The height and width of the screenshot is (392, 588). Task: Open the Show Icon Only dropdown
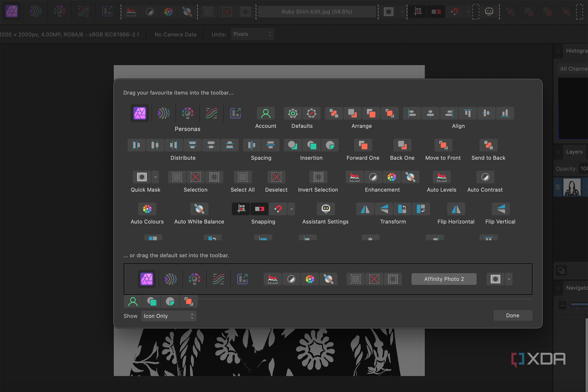coord(169,316)
